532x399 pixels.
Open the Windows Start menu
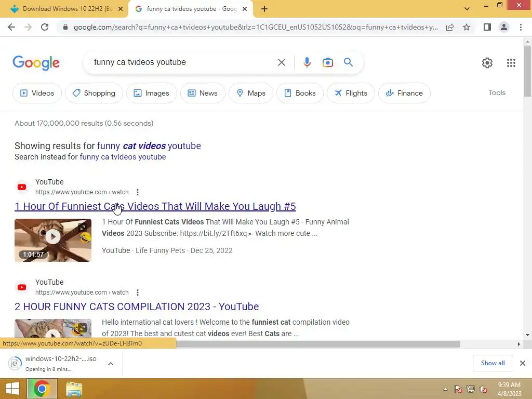coord(12,389)
